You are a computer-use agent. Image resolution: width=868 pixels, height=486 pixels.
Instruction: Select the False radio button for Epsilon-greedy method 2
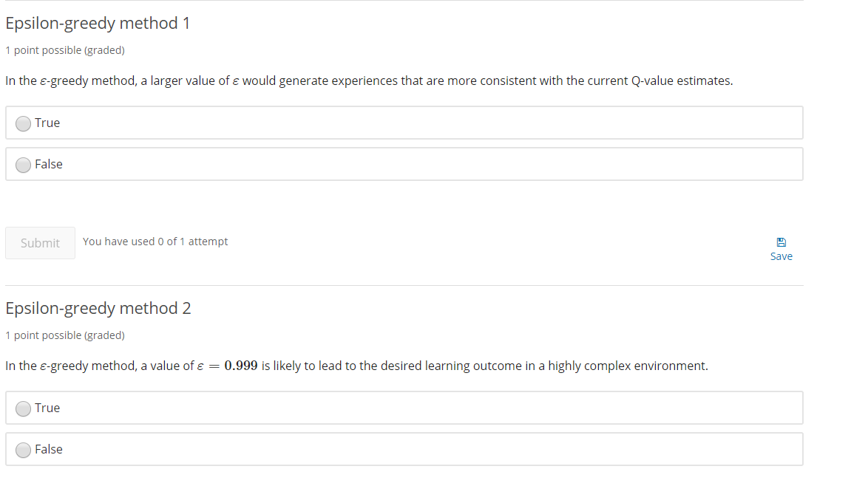[23, 450]
